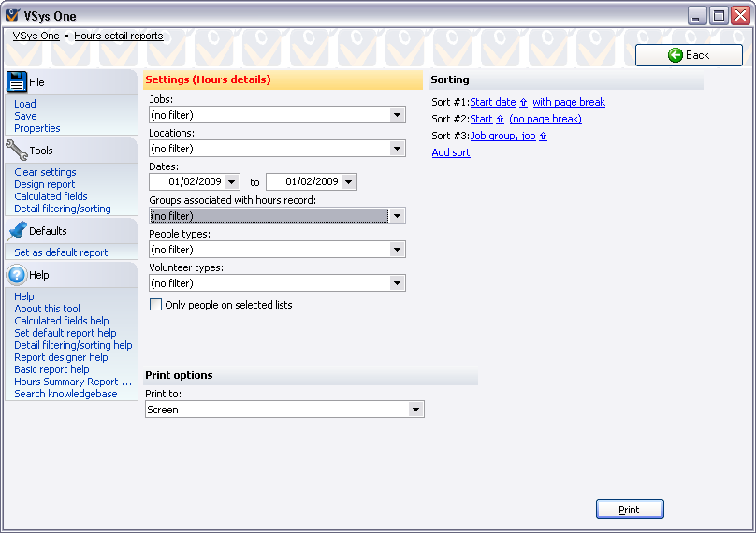
Task: Expand the Locations filter dropdown
Action: click(398, 149)
